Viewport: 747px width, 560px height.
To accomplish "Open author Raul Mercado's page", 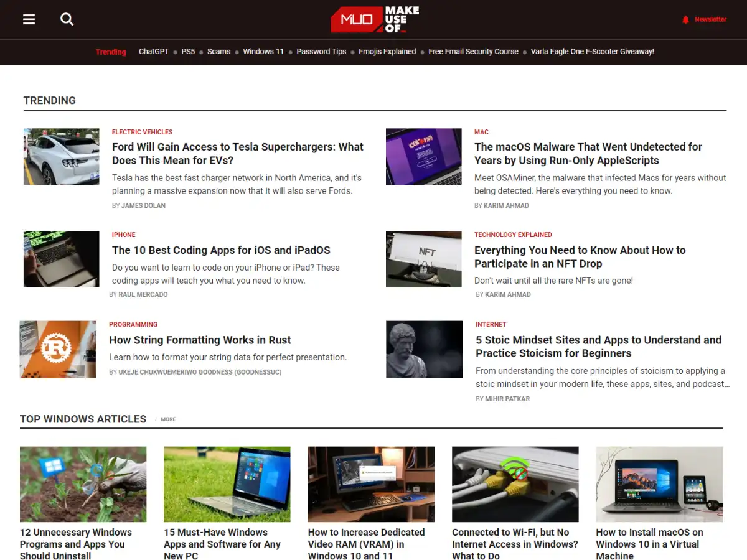I will point(143,294).
